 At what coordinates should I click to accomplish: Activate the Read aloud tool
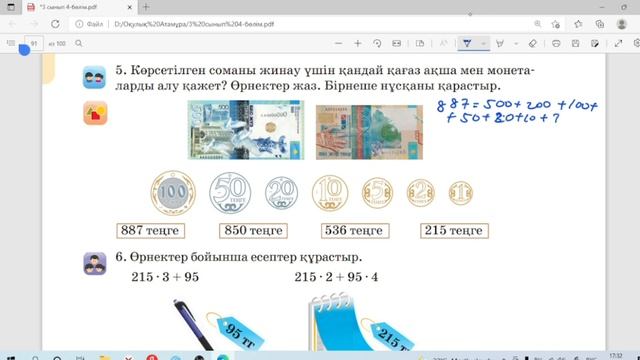pyautogui.click(x=443, y=43)
